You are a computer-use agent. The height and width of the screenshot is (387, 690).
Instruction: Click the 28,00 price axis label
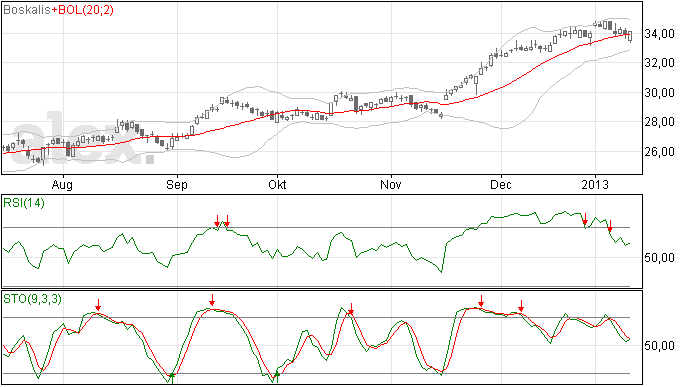pos(659,122)
